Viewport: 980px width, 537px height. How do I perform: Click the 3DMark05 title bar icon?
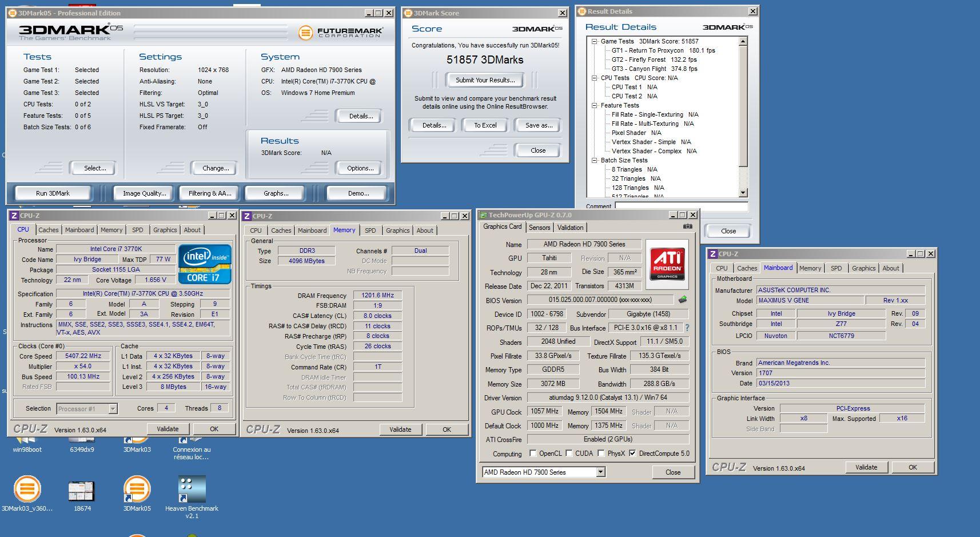click(x=13, y=13)
